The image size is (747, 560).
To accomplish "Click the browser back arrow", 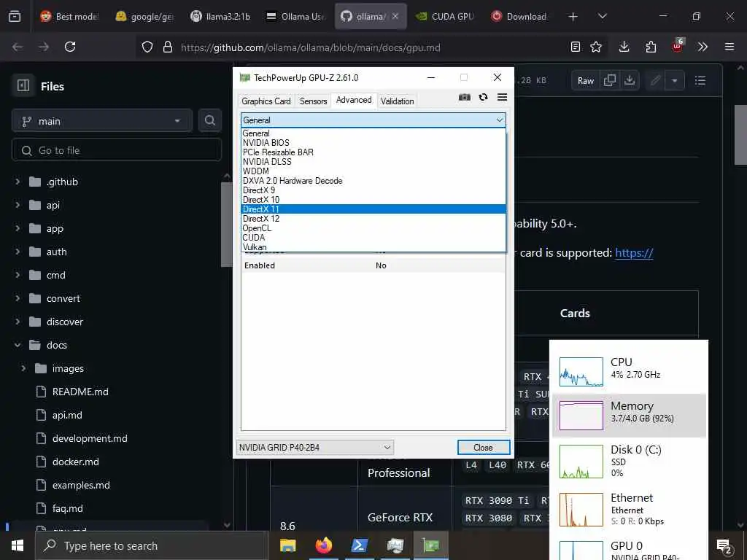I will pos(18,47).
